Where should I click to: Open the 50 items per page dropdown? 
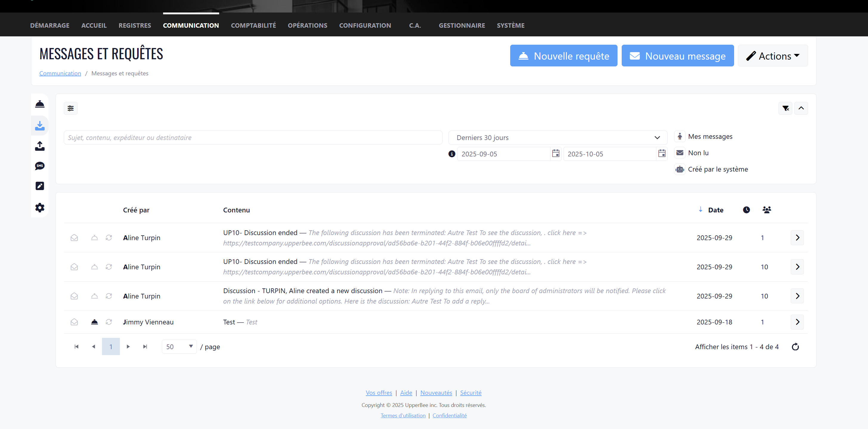pos(179,347)
